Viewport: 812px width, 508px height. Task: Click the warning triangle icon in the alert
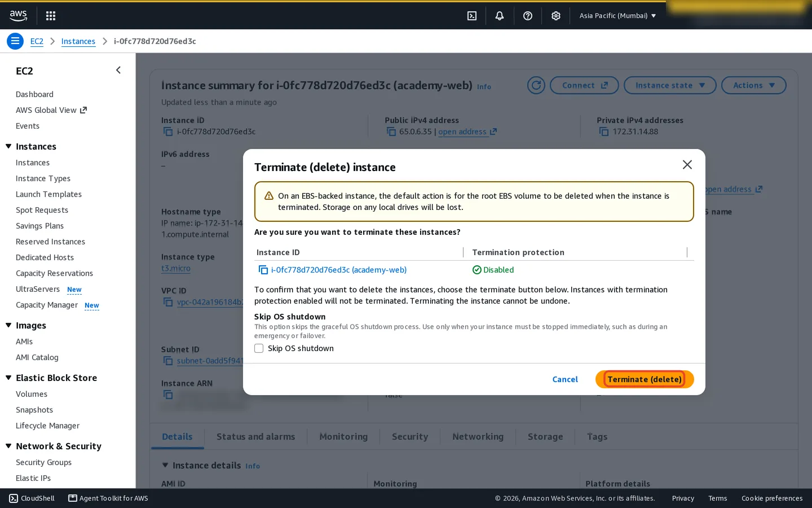[x=269, y=196]
